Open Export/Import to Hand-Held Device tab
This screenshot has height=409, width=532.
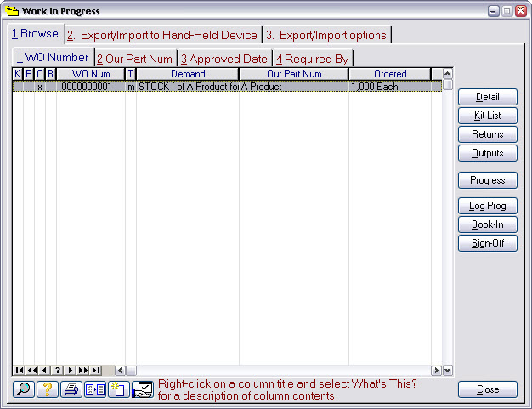pos(162,35)
